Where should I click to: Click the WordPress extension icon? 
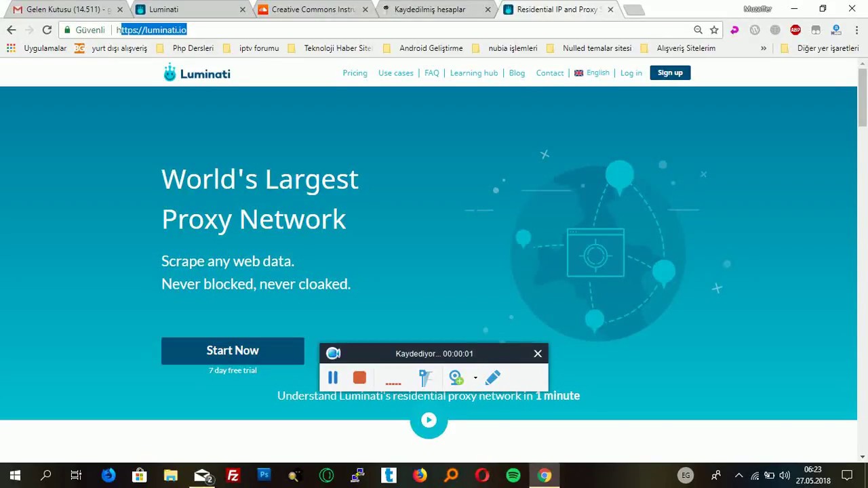pos(755,30)
